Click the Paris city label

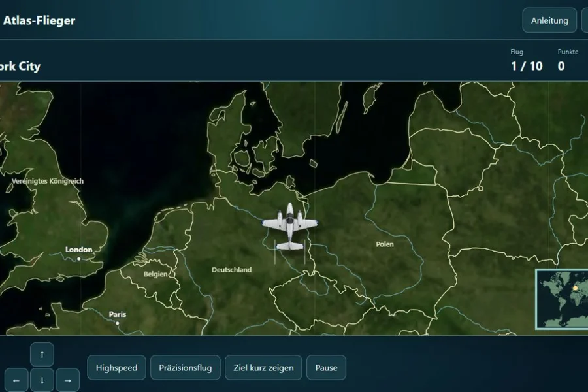tap(118, 314)
